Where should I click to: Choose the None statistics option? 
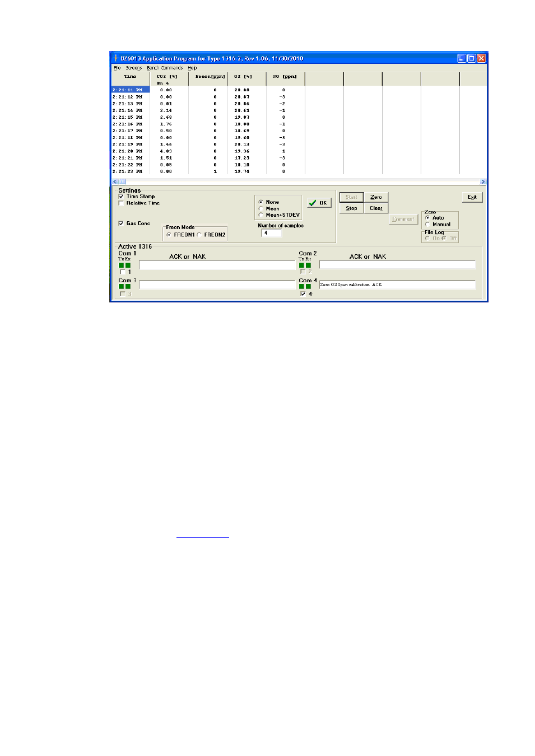pyautogui.click(x=260, y=202)
